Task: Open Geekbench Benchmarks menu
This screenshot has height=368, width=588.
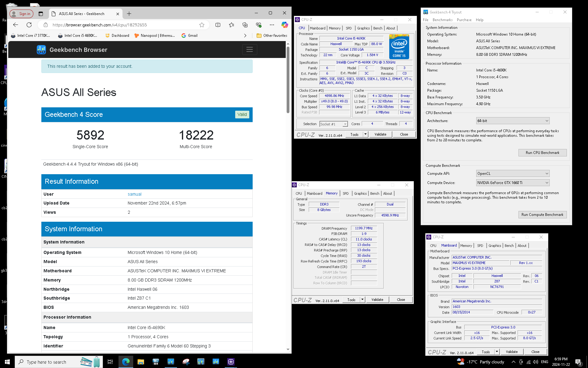Action: pyautogui.click(x=443, y=20)
